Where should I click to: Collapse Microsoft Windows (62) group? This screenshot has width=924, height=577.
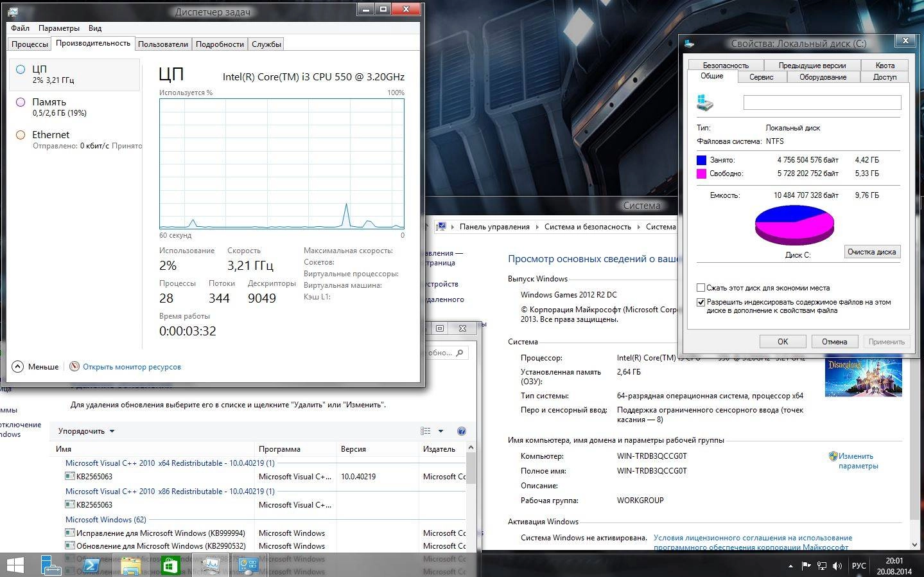106,519
